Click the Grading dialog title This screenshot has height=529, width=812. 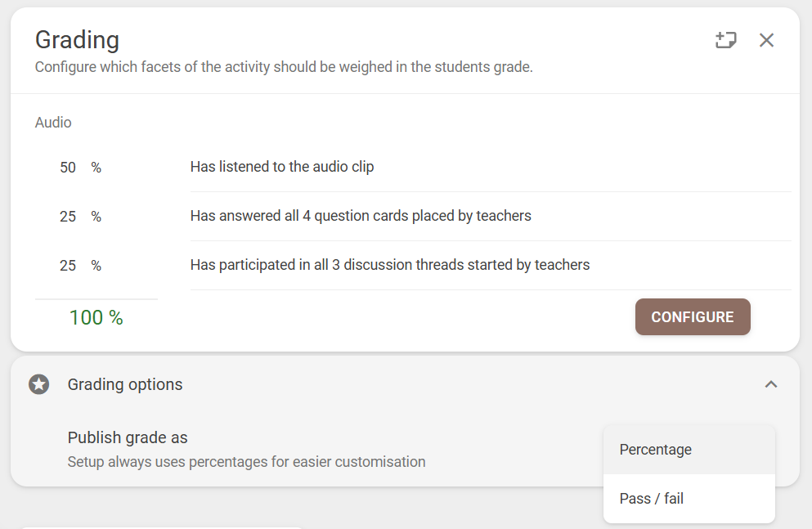77,39
